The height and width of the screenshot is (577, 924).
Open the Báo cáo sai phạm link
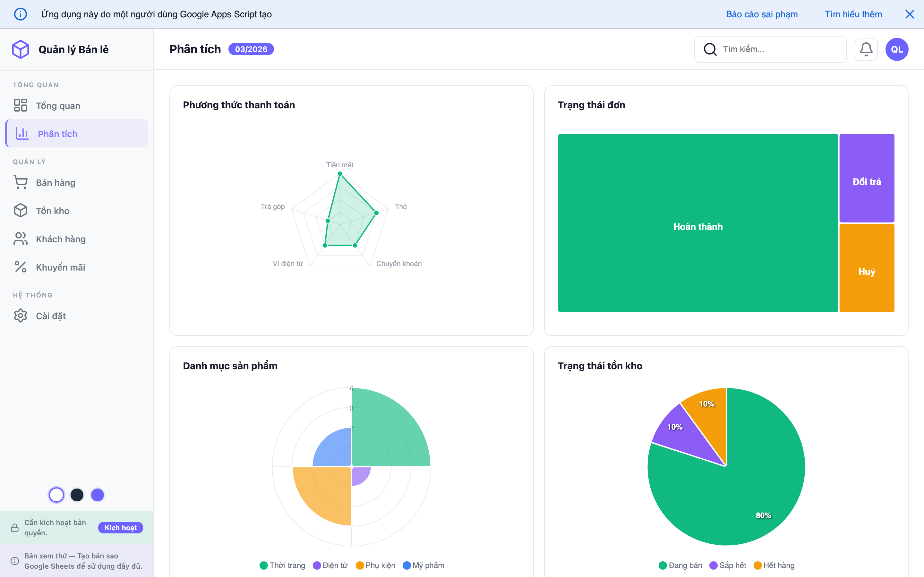point(761,14)
